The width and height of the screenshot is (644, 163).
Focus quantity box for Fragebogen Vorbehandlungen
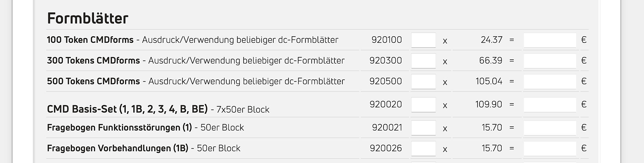[423, 148]
